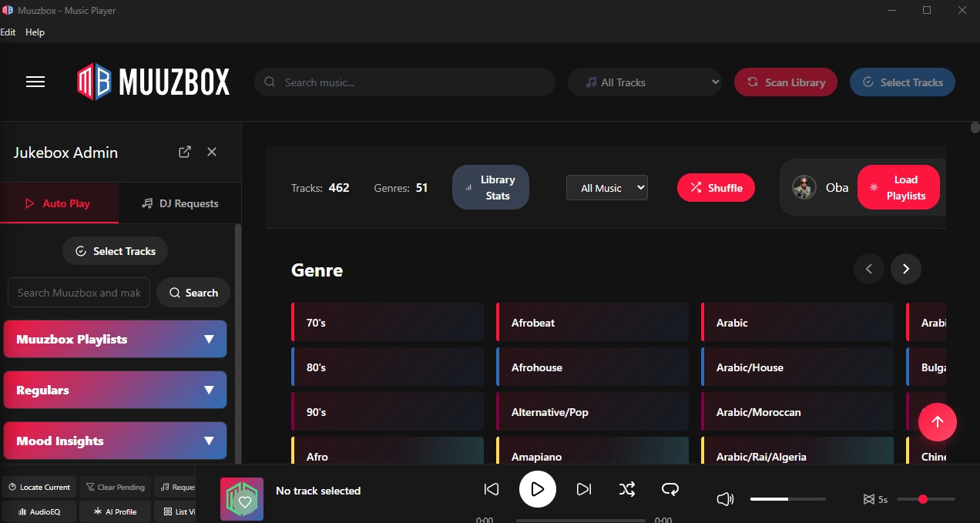Click the Jukebox Admin panel scrollbar
The image size is (980, 523).
point(238,343)
